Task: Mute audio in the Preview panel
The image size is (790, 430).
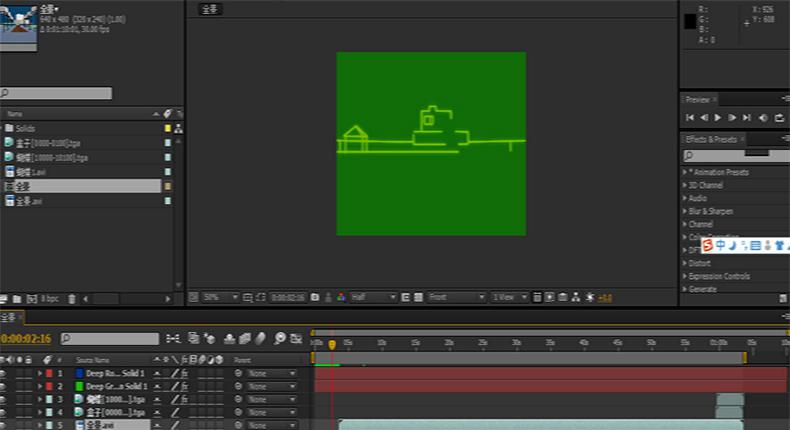Action: click(x=763, y=118)
